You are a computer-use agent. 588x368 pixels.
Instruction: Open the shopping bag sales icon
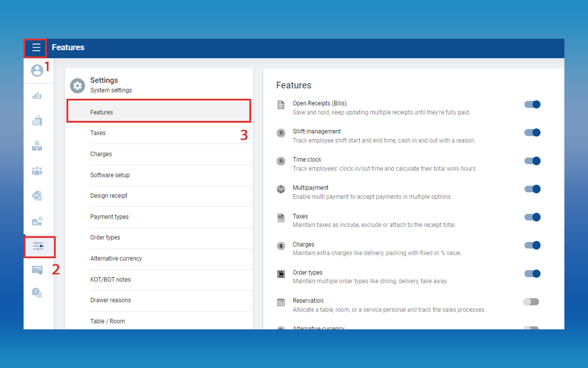pyautogui.click(x=37, y=121)
